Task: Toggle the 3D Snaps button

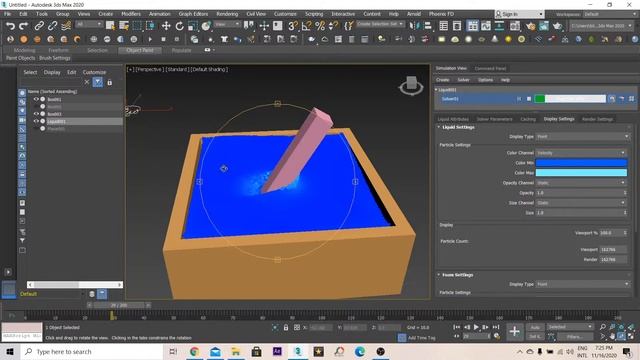Action: pos(293,26)
